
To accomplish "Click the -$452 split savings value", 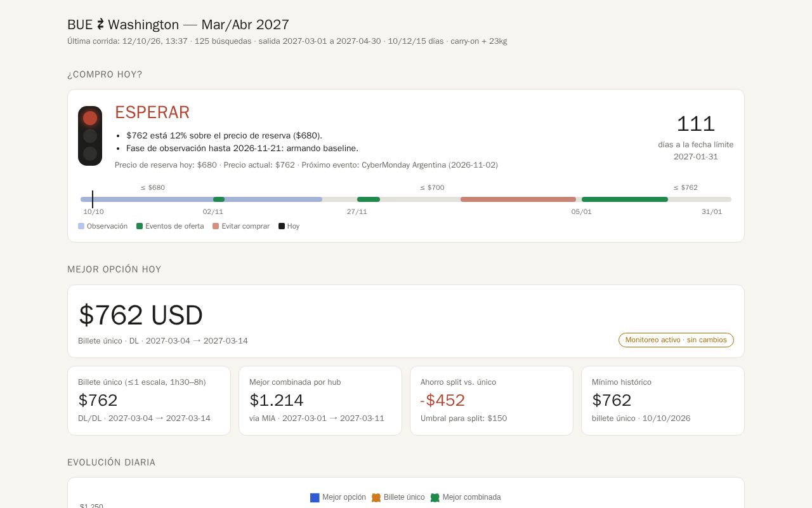I will [443, 401].
